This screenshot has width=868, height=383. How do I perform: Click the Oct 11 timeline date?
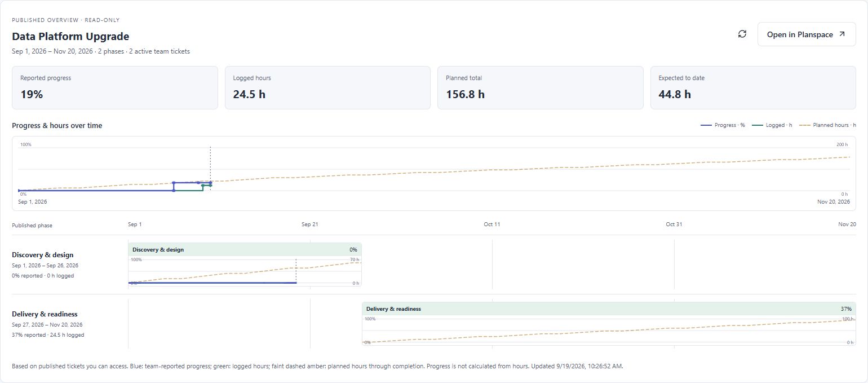click(x=492, y=224)
